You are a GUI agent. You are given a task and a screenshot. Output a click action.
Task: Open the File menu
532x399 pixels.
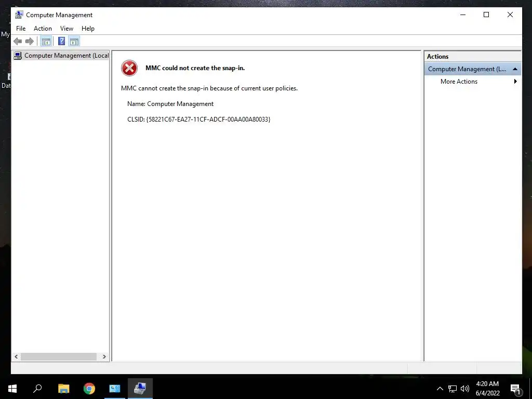pos(21,29)
